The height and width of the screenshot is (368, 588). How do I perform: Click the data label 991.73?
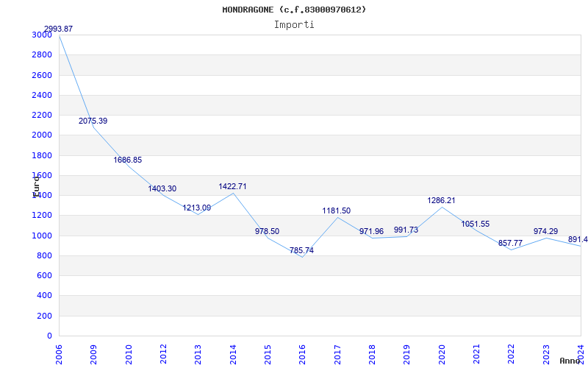click(x=406, y=230)
